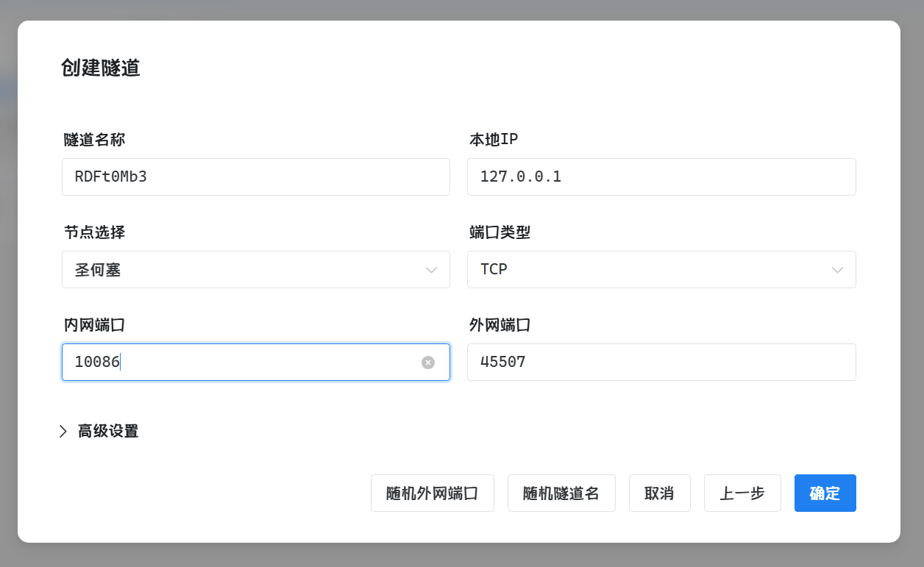Image resolution: width=924 pixels, height=567 pixels.
Task: Click the 节点选择 field label
Action: 94,232
